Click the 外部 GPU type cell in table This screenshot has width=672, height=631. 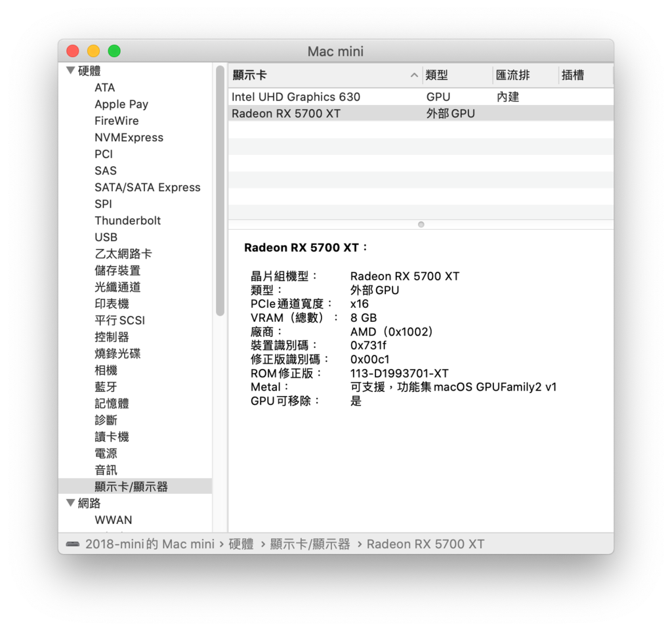(450, 114)
